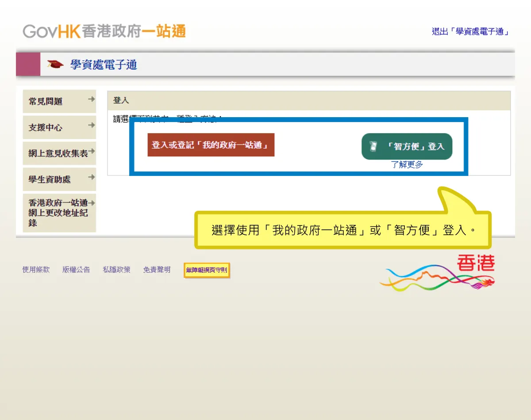Image resolution: width=531 pixels, height=420 pixels.
Task: Click the GovHK 香港政府一站通 logo
Action: 104,31
